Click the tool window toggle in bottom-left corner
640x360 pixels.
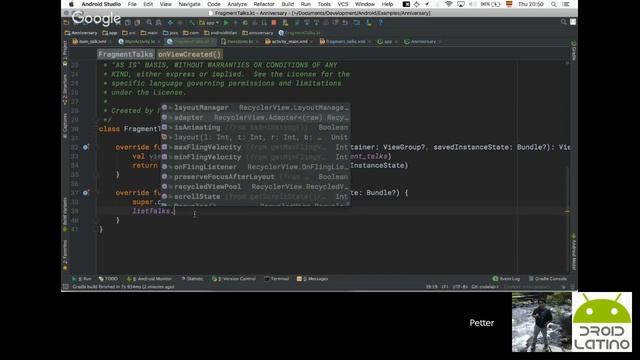click(65, 287)
